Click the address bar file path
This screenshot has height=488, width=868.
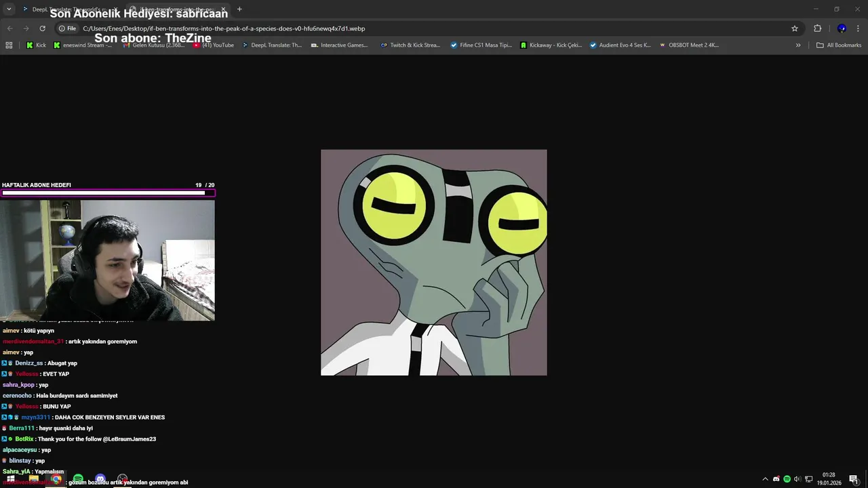click(224, 28)
